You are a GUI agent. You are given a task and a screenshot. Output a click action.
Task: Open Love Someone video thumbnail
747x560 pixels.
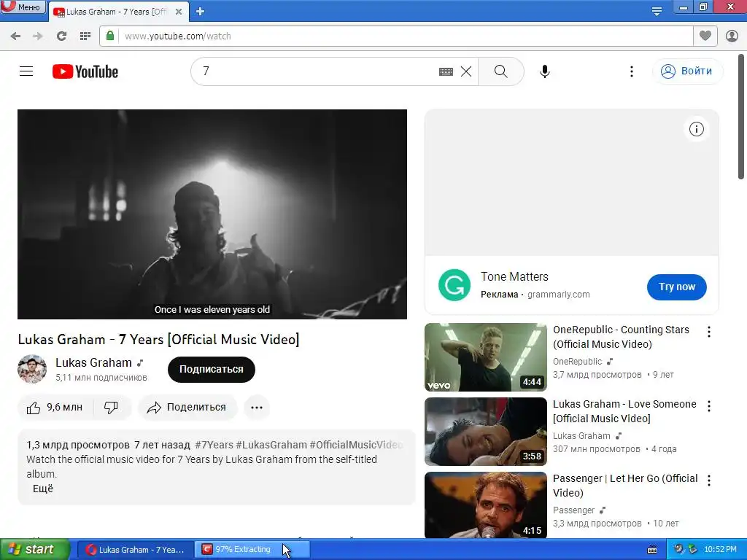point(485,432)
